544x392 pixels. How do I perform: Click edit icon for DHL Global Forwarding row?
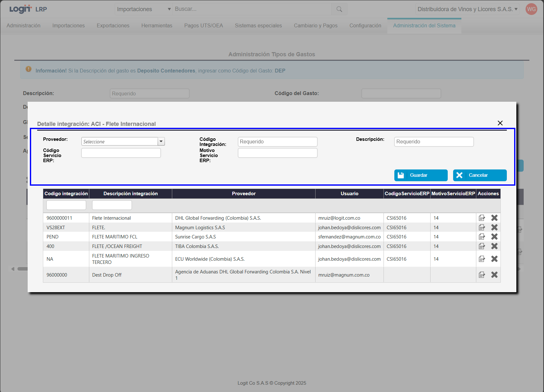[x=482, y=218]
